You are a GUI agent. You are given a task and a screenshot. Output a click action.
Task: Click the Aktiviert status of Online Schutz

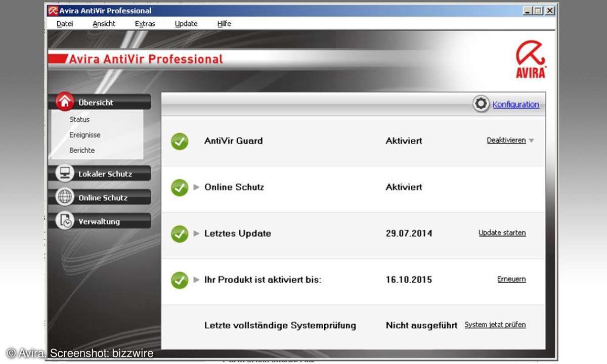(404, 187)
